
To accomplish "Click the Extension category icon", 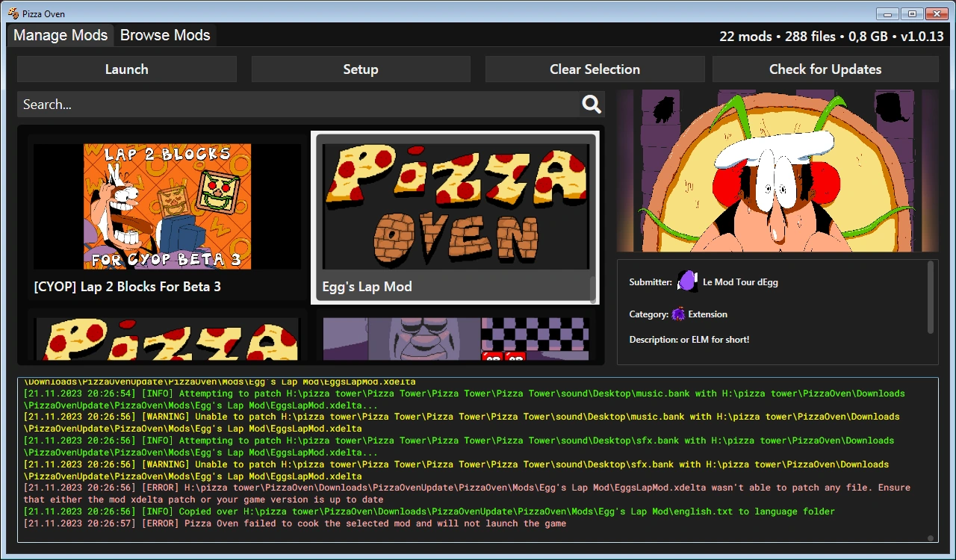I will tap(678, 314).
